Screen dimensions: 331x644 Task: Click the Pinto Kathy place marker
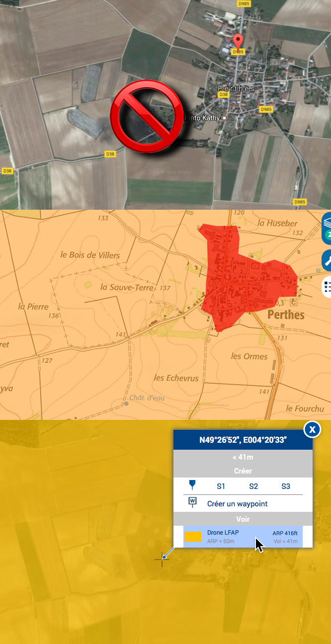click(224, 118)
